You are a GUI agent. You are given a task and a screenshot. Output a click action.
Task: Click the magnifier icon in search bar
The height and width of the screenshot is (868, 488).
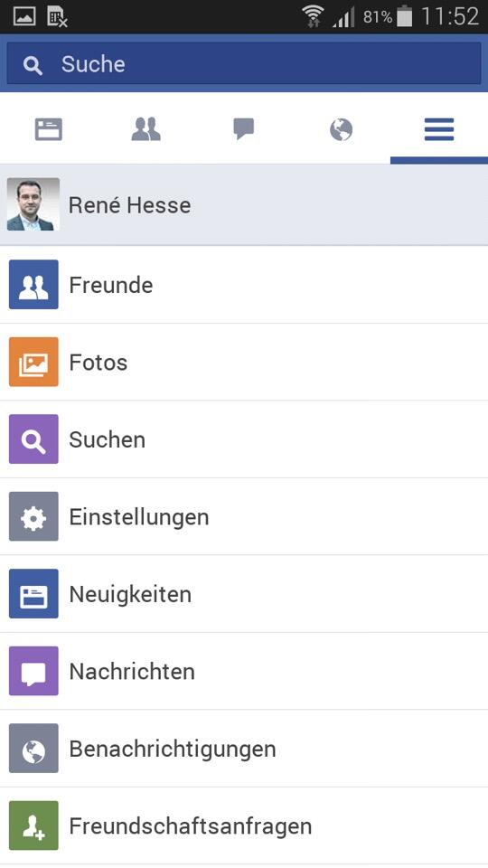click(x=33, y=66)
